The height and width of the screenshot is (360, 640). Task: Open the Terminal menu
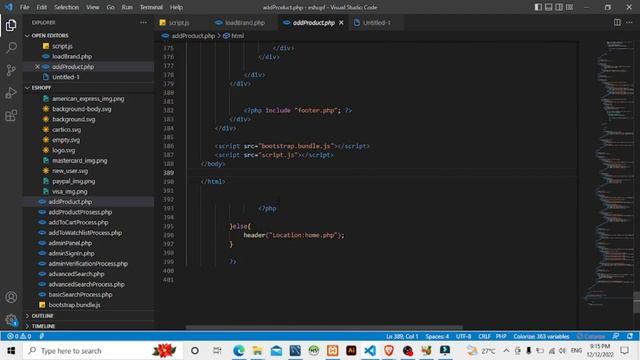[x=151, y=7]
